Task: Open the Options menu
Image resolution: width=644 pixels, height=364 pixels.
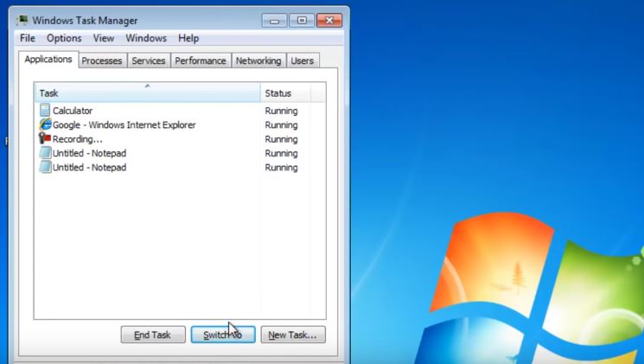Action: (64, 38)
